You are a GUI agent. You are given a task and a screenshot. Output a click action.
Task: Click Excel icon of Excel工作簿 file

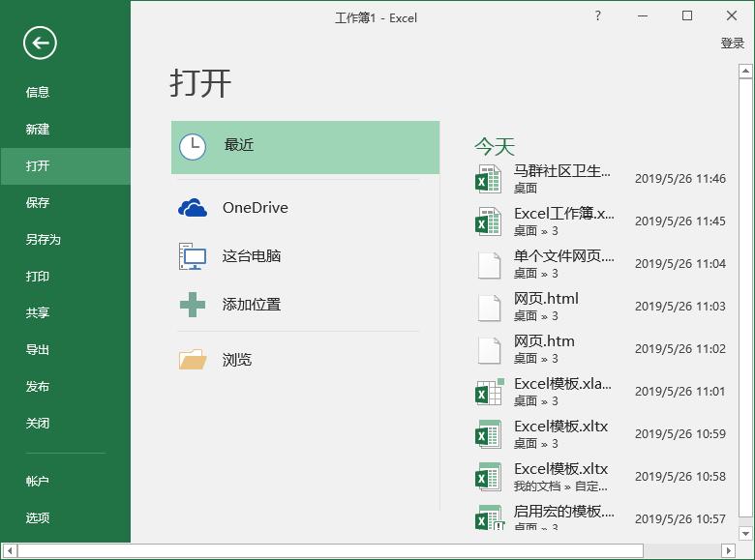[x=488, y=221]
